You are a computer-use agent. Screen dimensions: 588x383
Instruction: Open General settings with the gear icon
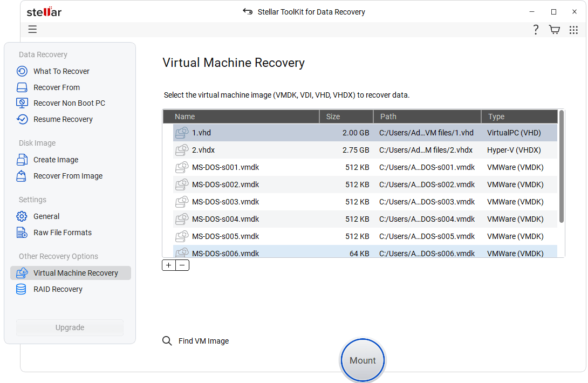(46, 216)
